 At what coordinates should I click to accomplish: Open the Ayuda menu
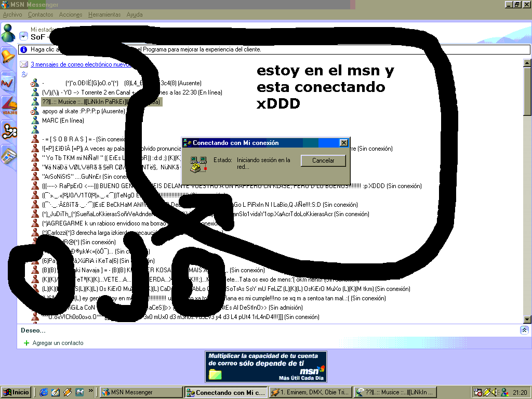click(x=135, y=15)
